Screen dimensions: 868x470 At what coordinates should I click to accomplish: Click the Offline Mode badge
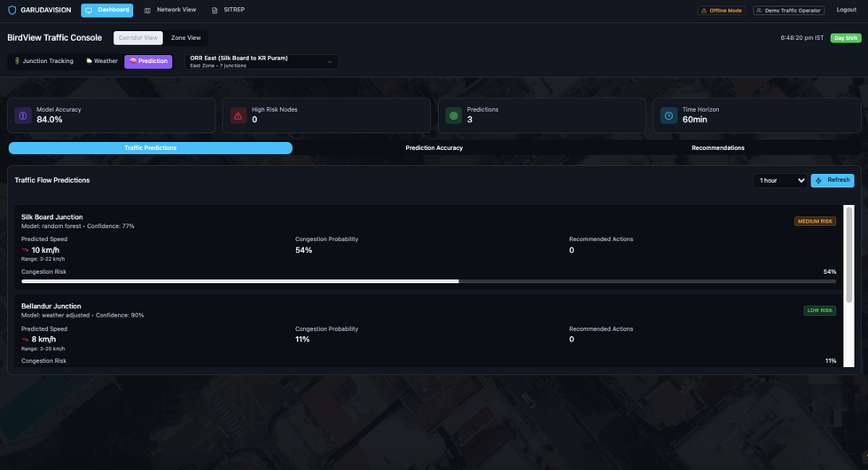(x=722, y=11)
